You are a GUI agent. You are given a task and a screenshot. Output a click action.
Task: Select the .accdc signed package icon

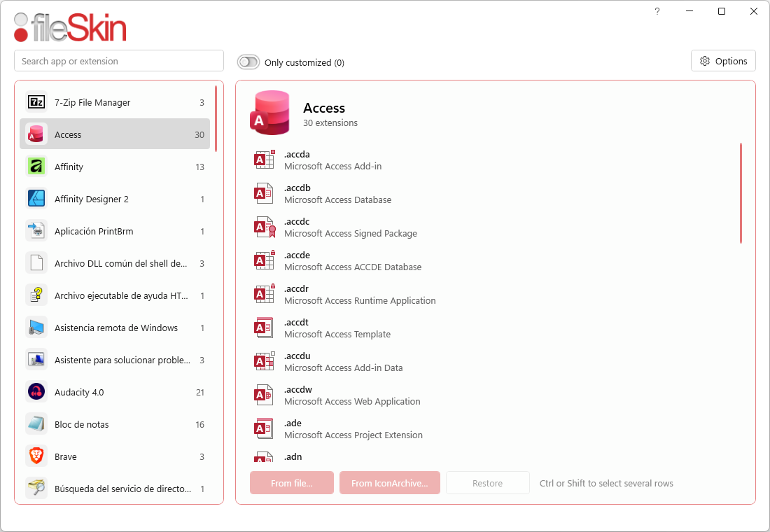coord(264,227)
